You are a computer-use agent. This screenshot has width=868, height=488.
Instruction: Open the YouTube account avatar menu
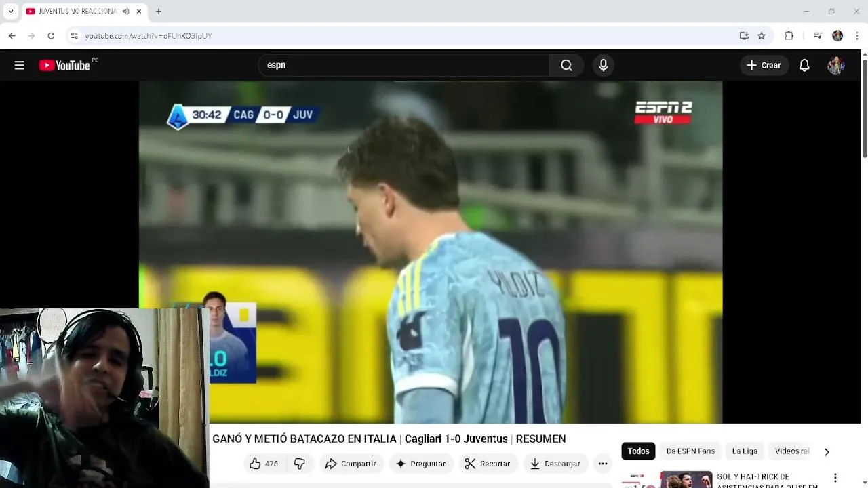[835, 65]
